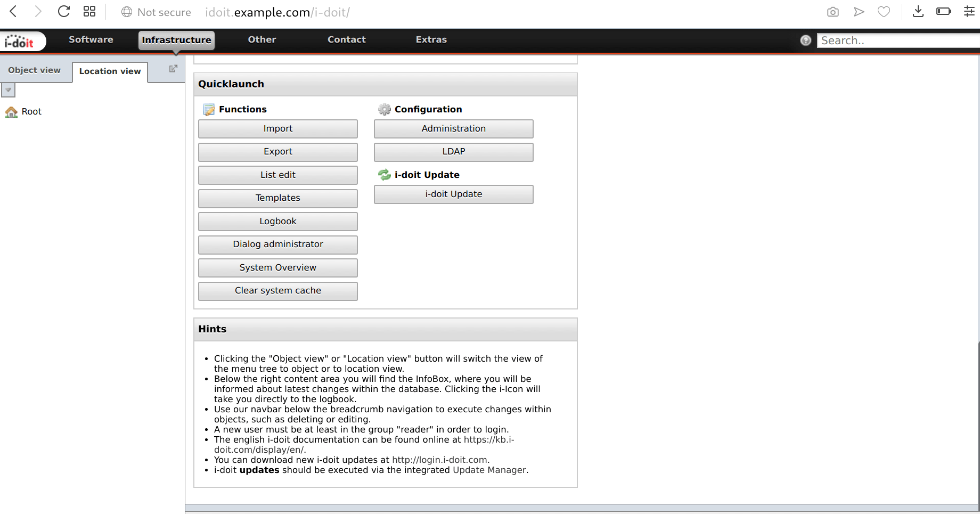980x514 pixels.
Task: Click the send arrow icon in the toolbar
Action: [859, 12]
